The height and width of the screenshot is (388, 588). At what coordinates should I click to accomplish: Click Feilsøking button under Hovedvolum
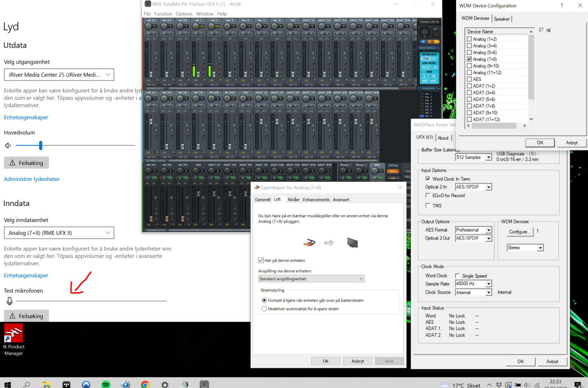point(26,163)
